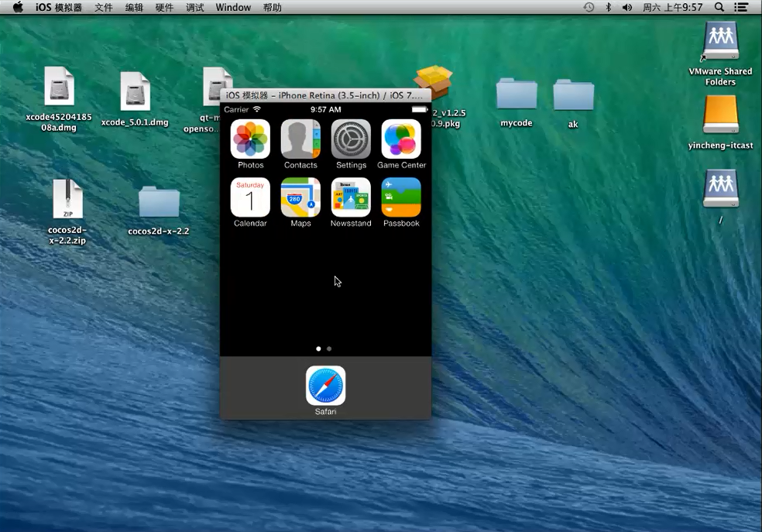This screenshot has height=532, width=762.
Task: Open the Passbook app
Action: (x=401, y=197)
